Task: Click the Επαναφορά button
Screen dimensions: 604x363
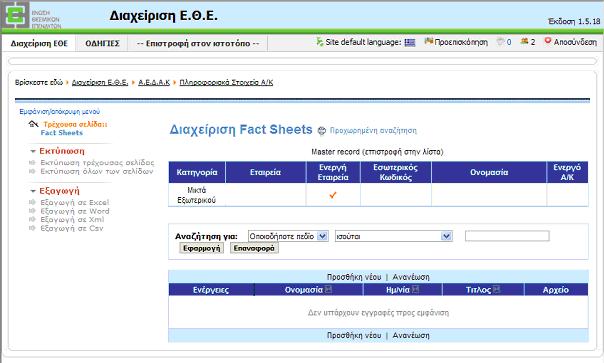Action: click(x=254, y=248)
